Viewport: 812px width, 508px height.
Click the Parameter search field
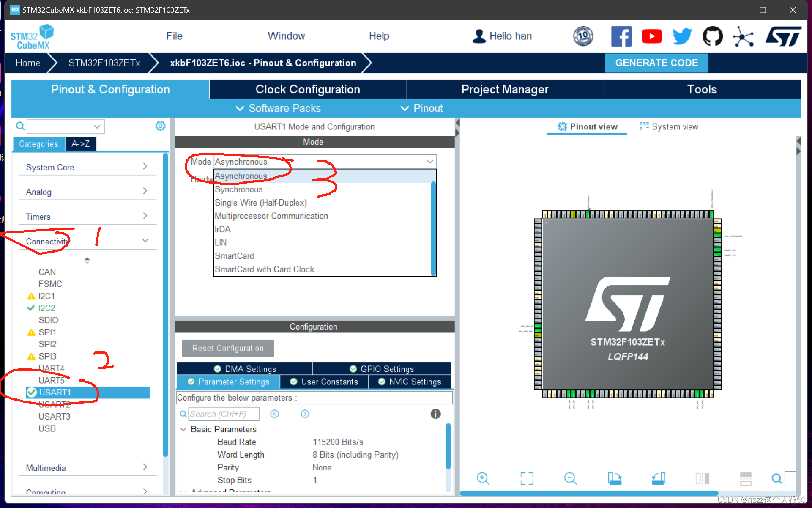223,414
